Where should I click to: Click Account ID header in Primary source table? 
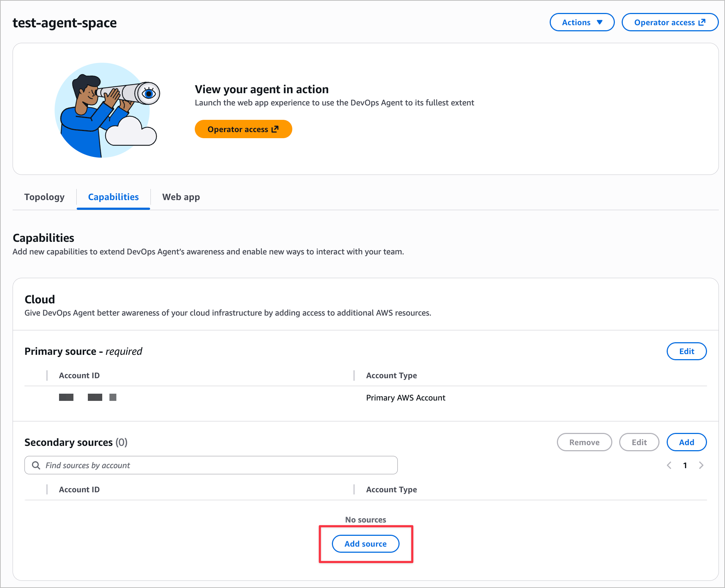pyautogui.click(x=79, y=375)
